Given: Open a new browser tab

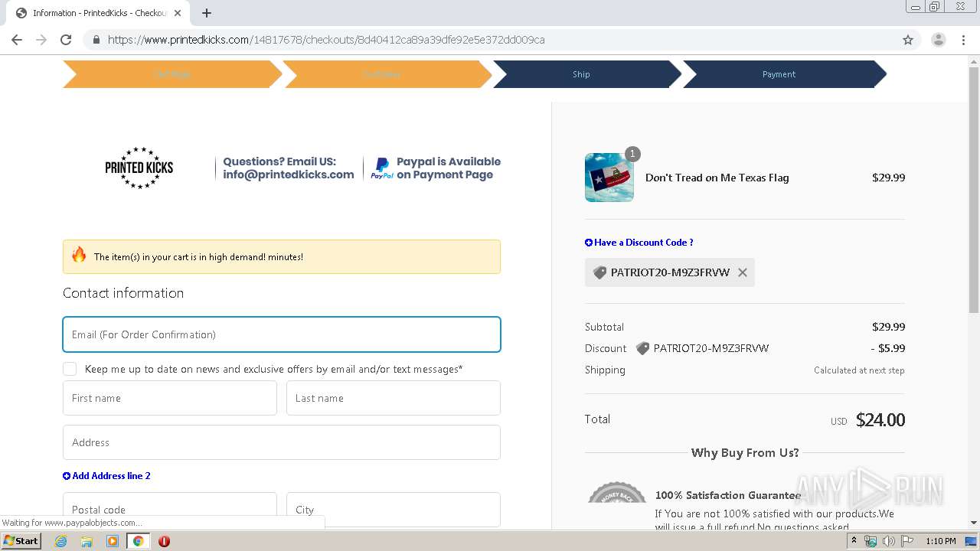Looking at the screenshot, I should point(207,13).
